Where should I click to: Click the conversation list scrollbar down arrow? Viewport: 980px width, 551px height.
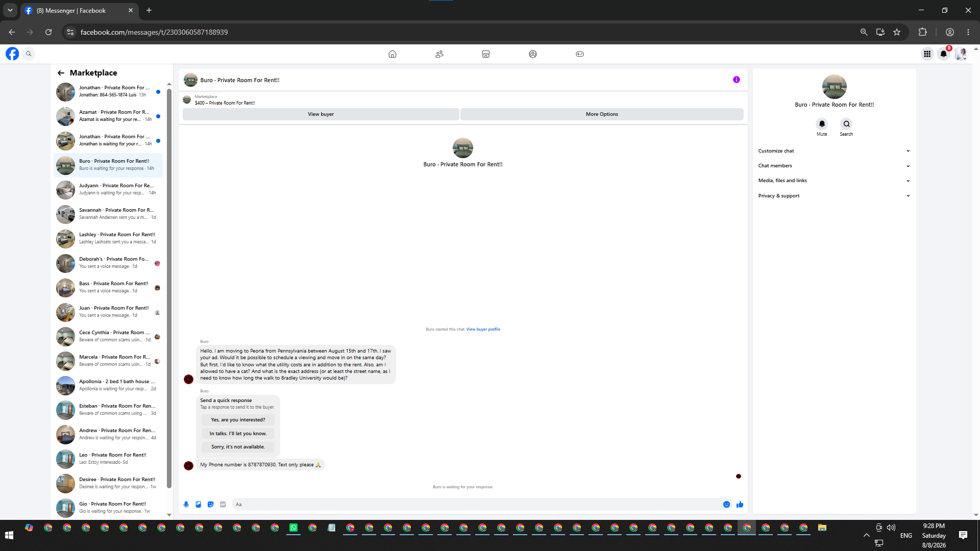pos(169,515)
